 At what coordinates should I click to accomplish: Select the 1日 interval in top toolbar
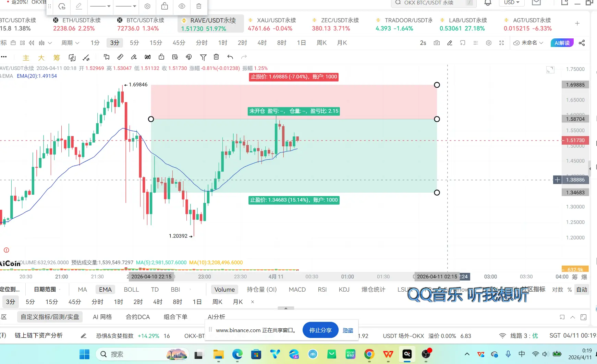(x=301, y=43)
